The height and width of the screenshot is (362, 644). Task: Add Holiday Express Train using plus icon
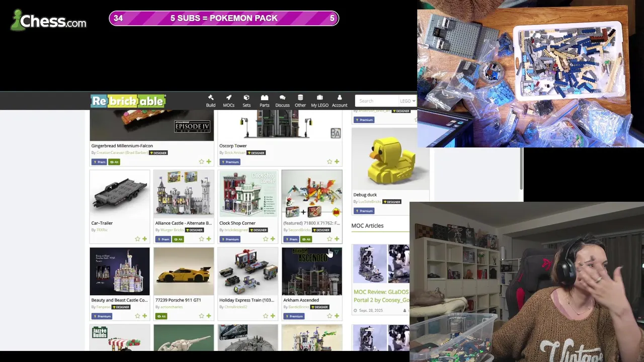pyautogui.click(x=273, y=316)
